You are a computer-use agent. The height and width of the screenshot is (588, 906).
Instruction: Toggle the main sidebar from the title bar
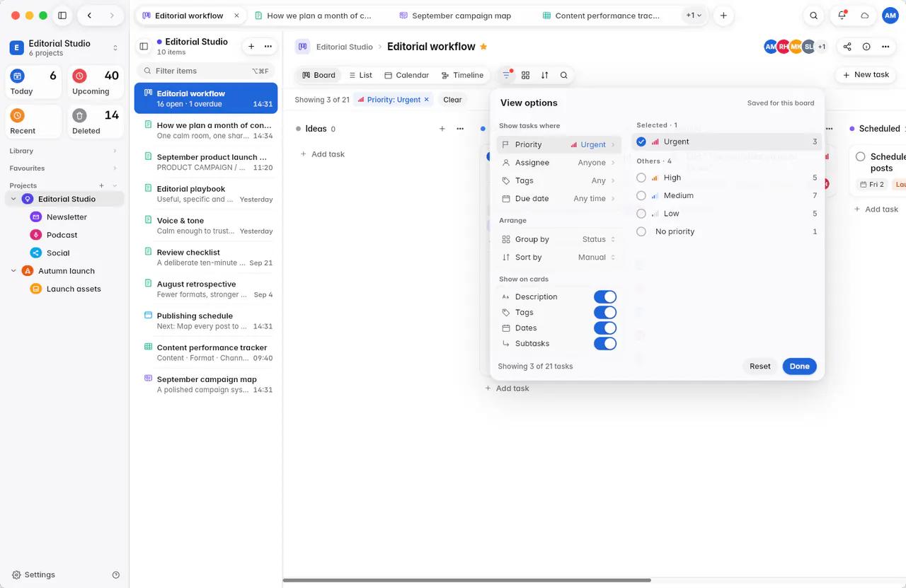(x=62, y=16)
